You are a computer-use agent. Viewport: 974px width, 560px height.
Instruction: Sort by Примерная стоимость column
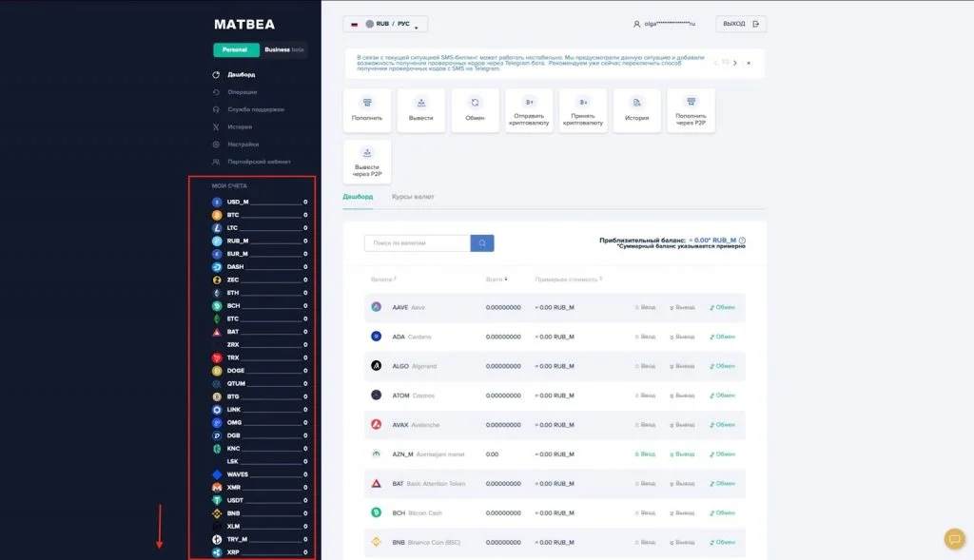(569, 280)
